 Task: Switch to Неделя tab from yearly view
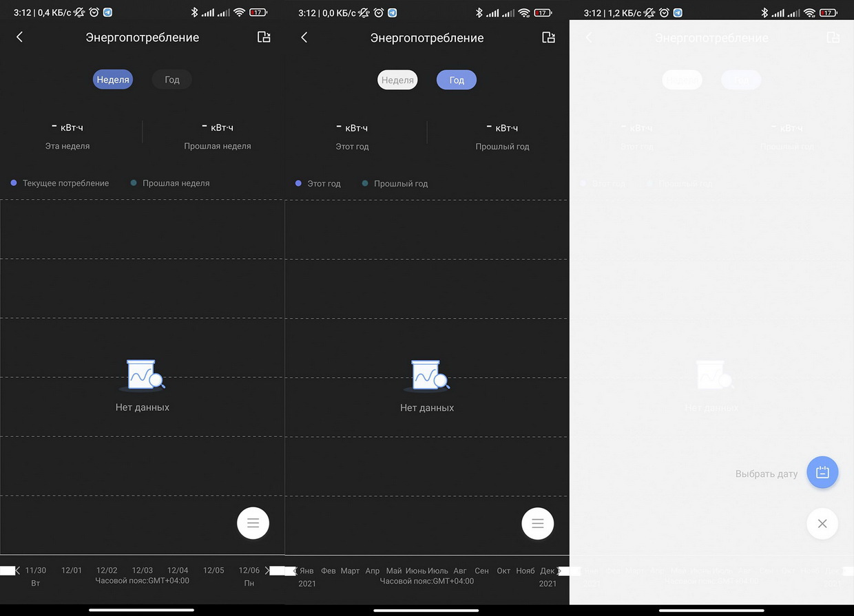pos(397,80)
